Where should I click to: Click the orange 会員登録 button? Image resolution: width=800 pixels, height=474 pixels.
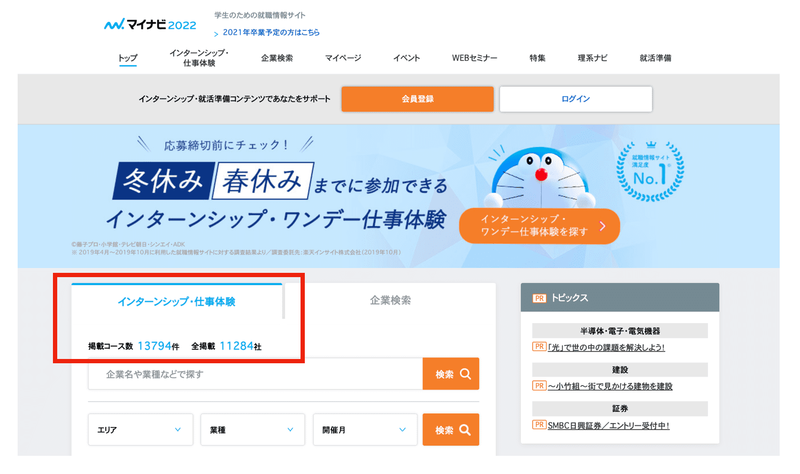point(417,99)
